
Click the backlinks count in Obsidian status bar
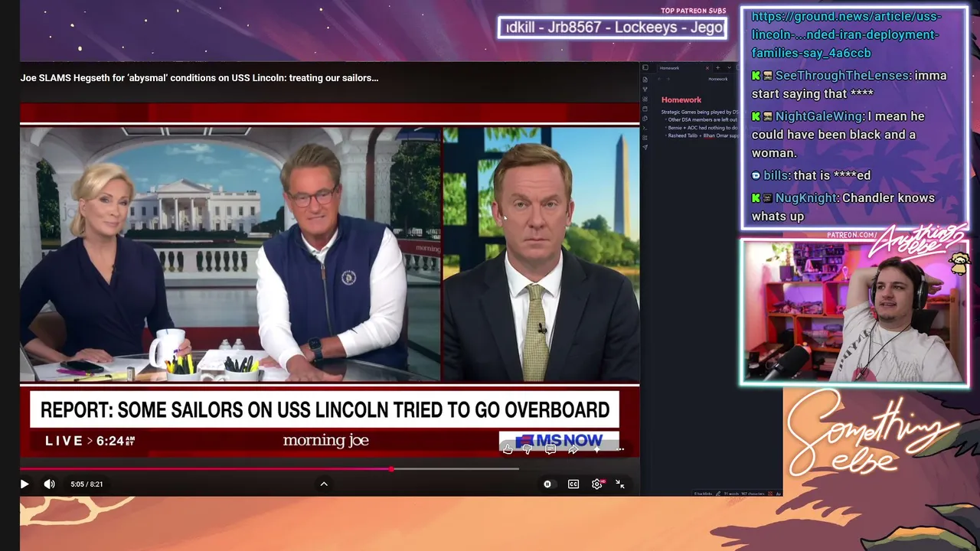704,494
